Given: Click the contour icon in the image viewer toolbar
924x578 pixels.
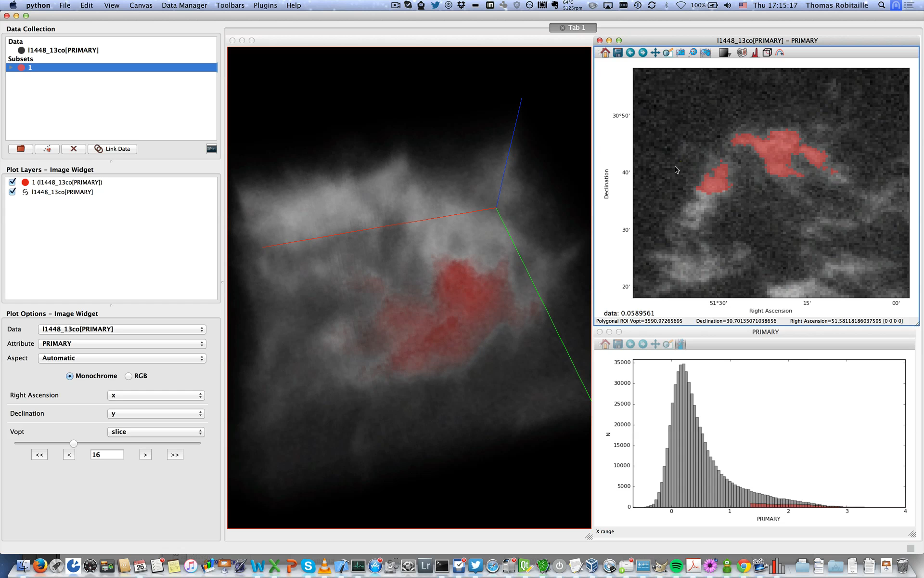Looking at the screenshot, I should [742, 53].
